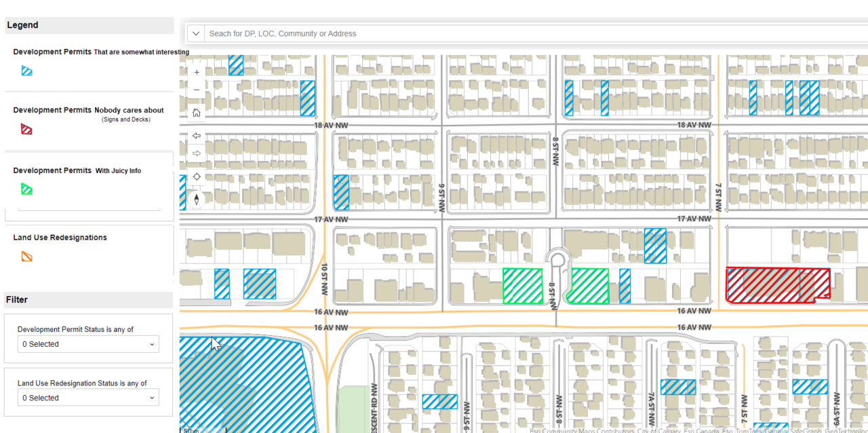Go to previous map extent
The width and height of the screenshot is (868, 433).
(x=197, y=136)
